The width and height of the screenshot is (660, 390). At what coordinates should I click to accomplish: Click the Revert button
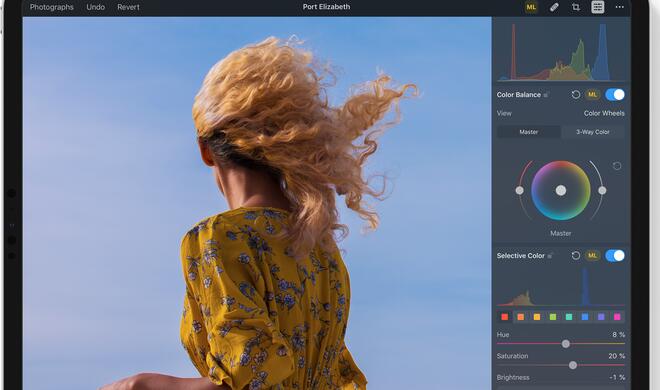point(128,7)
